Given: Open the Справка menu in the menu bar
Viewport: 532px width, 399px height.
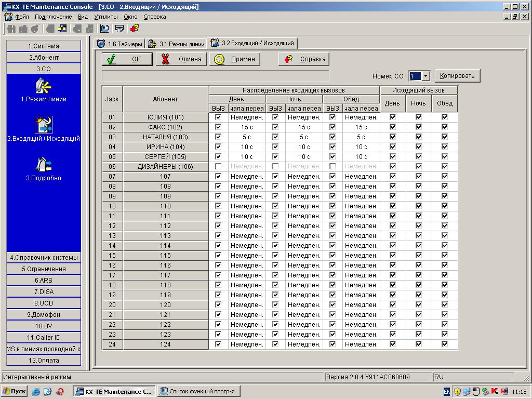Looking at the screenshot, I should coord(155,17).
